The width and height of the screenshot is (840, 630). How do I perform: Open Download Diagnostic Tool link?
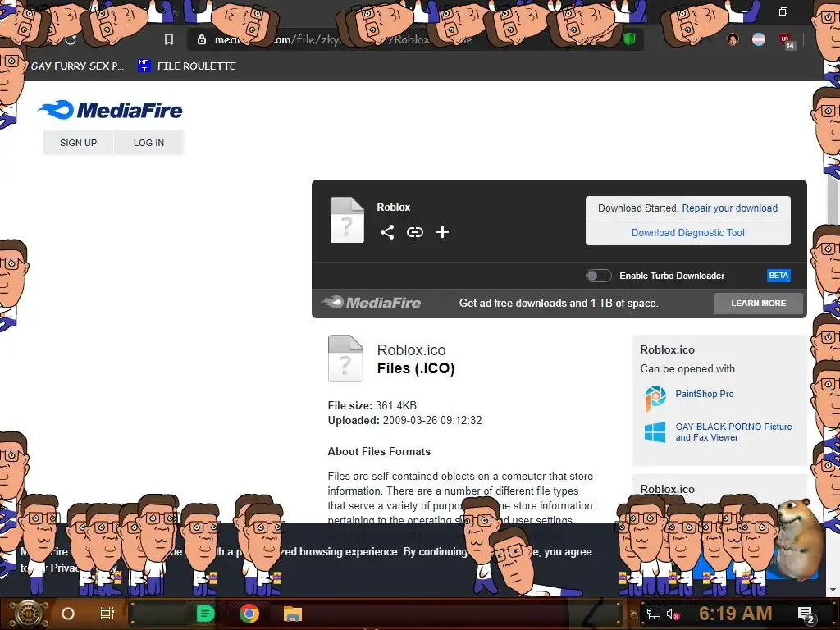click(x=688, y=233)
